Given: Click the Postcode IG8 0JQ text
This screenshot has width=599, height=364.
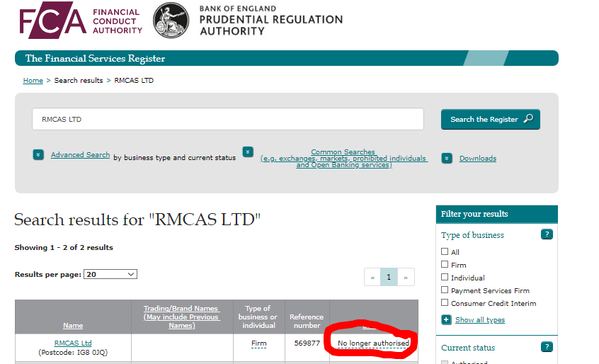Looking at the screenshot, I should pos(73,352).
